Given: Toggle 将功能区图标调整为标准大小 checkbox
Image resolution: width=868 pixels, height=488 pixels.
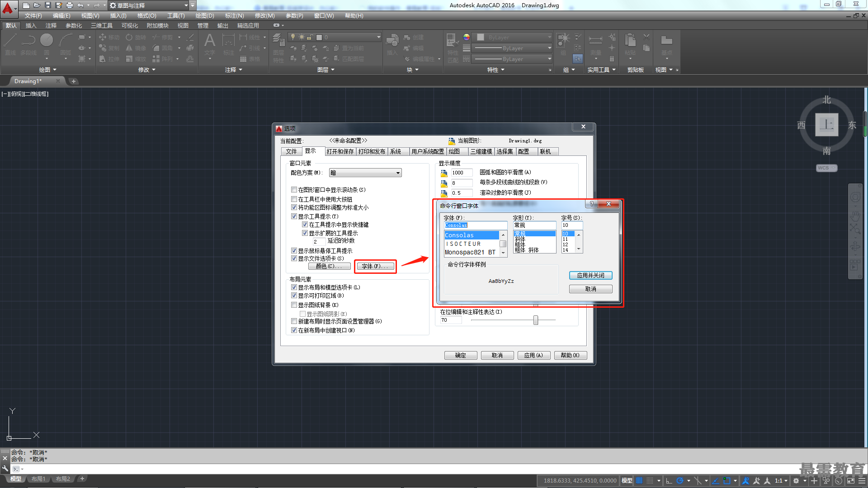Looking at the screenshot, I should [x=294, y=207].
